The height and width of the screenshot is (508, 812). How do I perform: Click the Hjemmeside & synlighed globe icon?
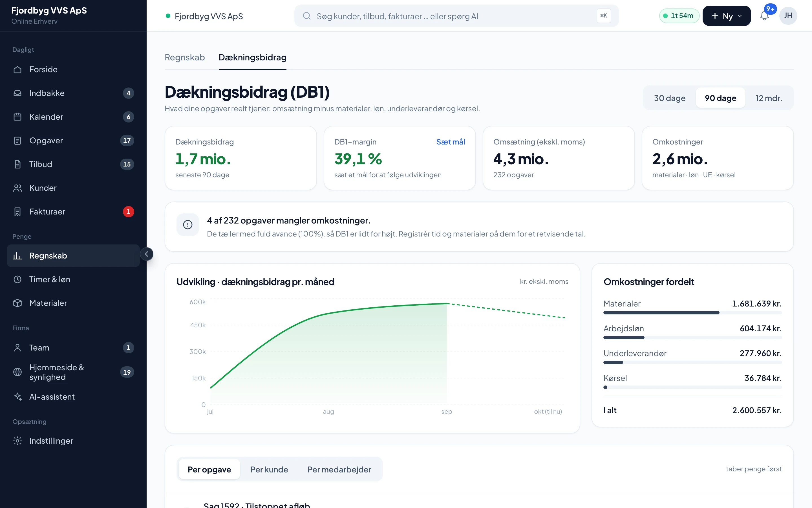(17, 372)
